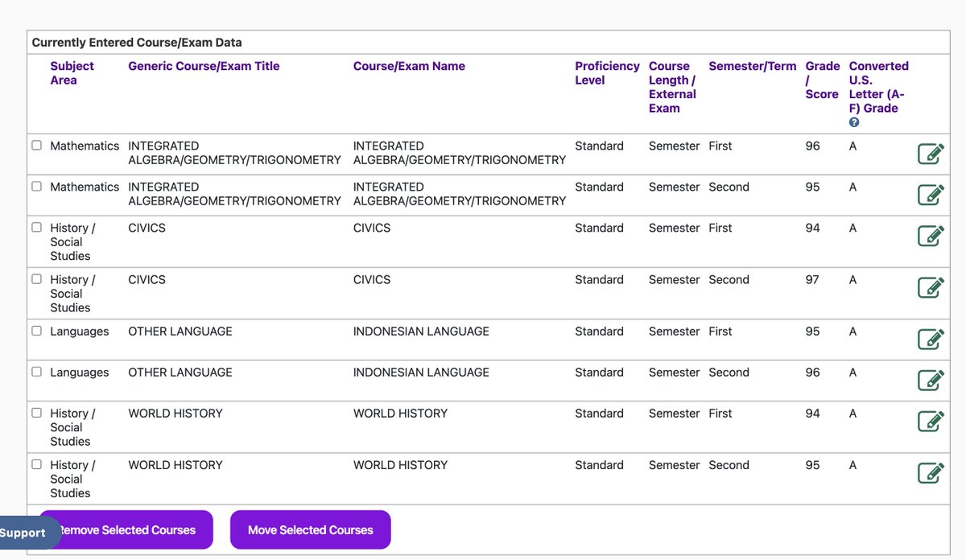The height and width of the screenshot is (560, 966).
Task: Click grade 96 in Indonesian Language Second row
Action: (x=812, y=373)
